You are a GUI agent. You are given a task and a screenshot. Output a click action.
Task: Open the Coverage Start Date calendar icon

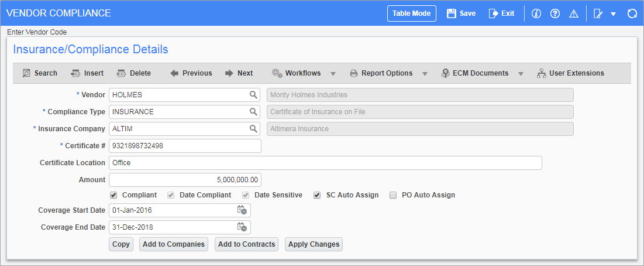click(x=242, y=210)
